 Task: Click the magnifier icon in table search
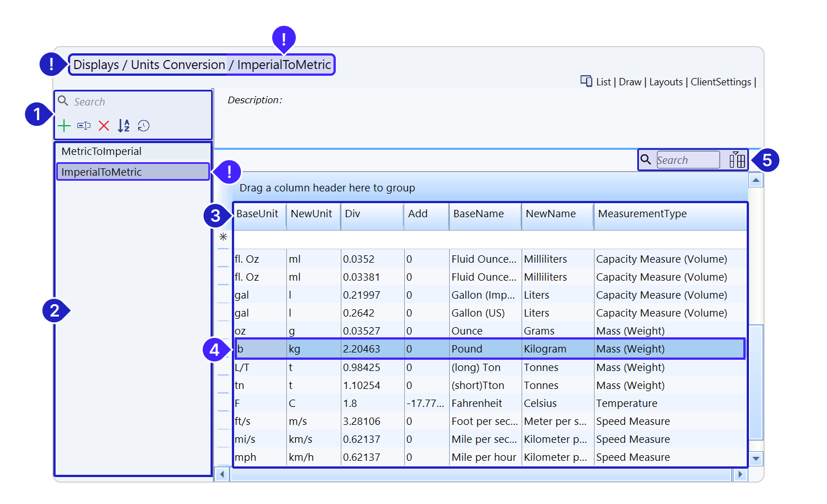[646, 160]
